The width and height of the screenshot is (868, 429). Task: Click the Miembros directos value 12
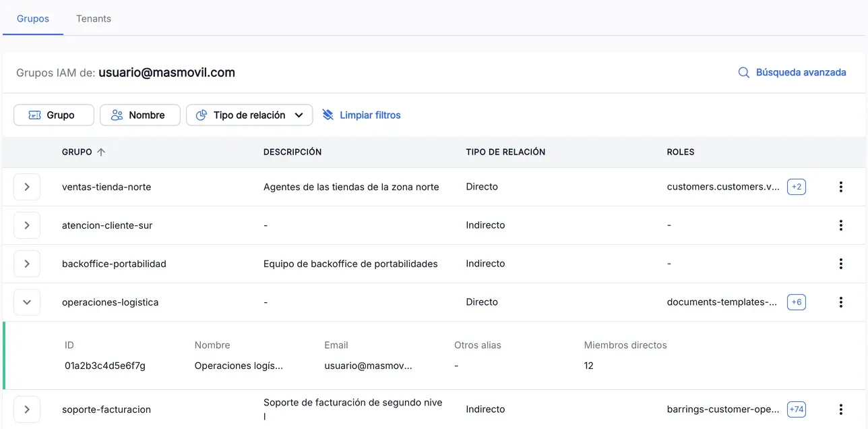coord(589,366)
